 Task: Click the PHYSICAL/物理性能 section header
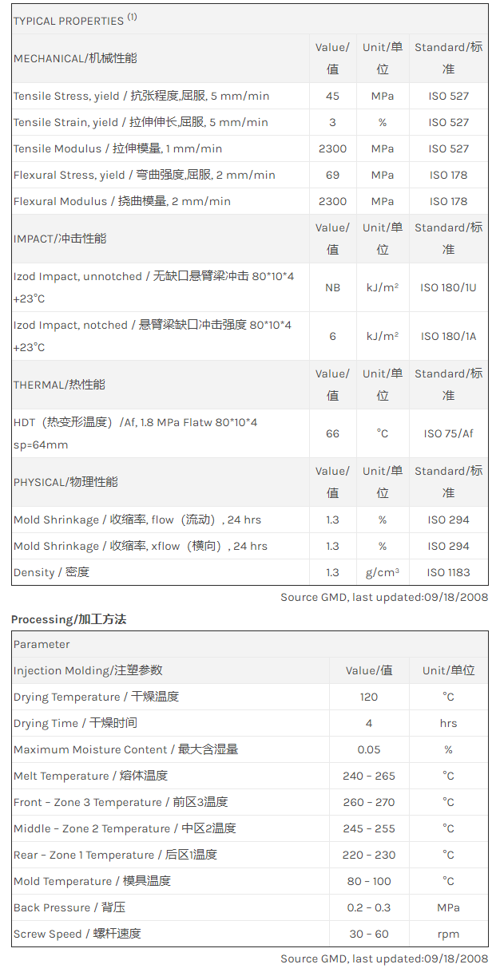click(65, 482)
